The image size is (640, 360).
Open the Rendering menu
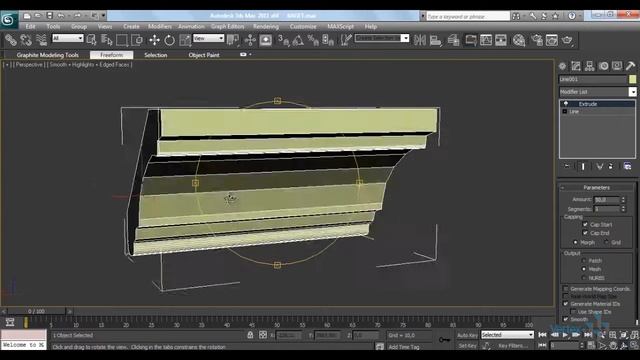(x=266, y=27)
